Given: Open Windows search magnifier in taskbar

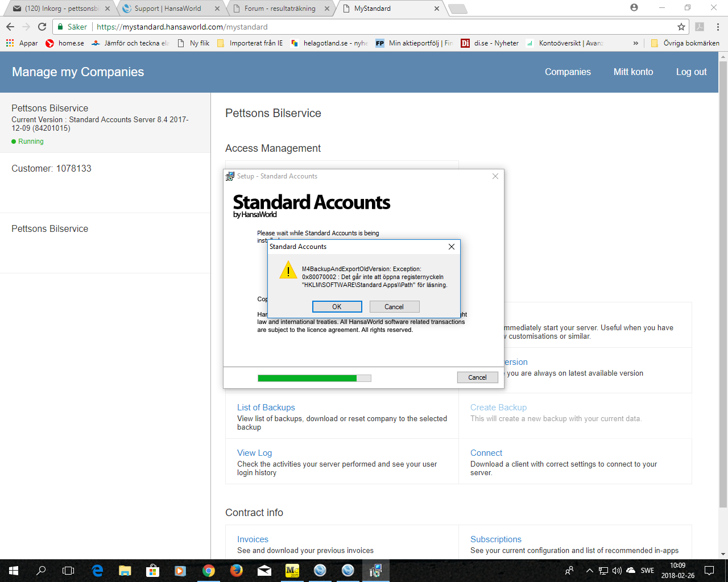Looking at the screenshot, I should 41,571.
